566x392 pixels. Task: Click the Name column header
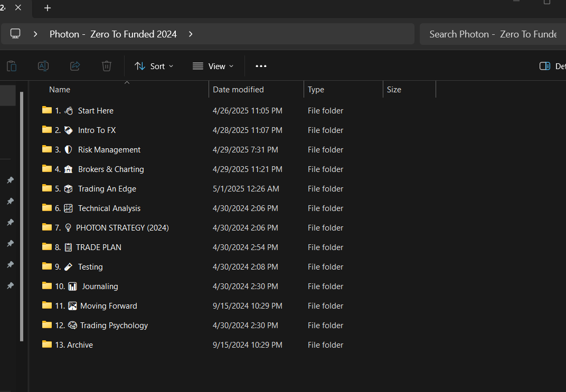tap(60, 90)
